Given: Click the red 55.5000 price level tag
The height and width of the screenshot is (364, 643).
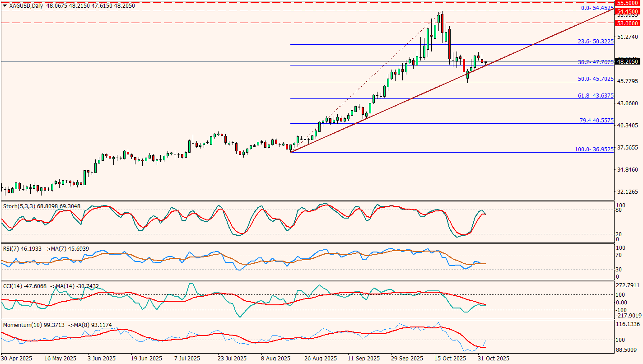Looking at the screenshot, I should (x=627, y=3).
